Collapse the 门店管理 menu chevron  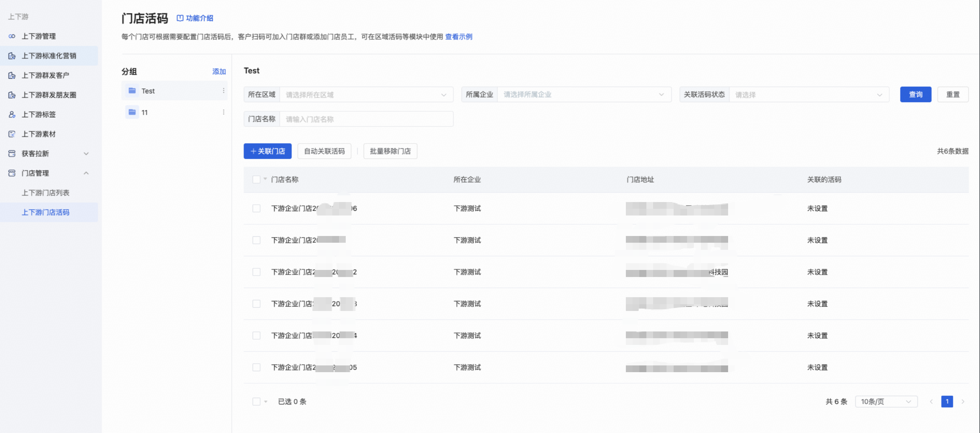pos(86,173)
